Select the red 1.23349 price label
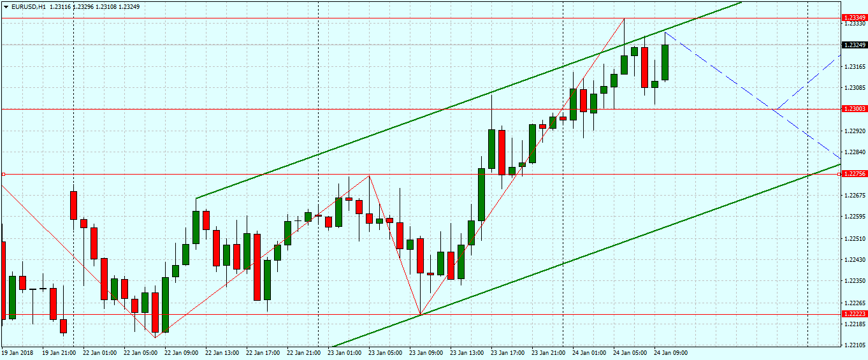Viewport: 868px width, 360px height. pyautogui.click(x=854, y=17)
